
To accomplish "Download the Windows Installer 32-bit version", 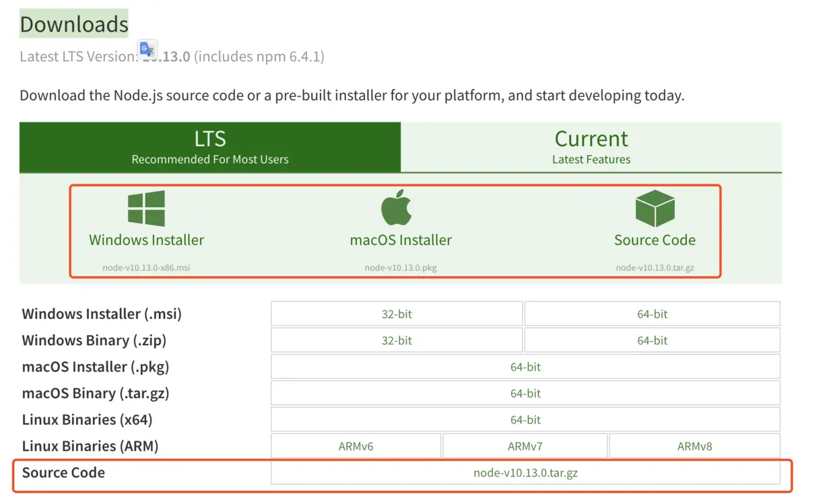I will pyautogui.click(x=396, y=313).
